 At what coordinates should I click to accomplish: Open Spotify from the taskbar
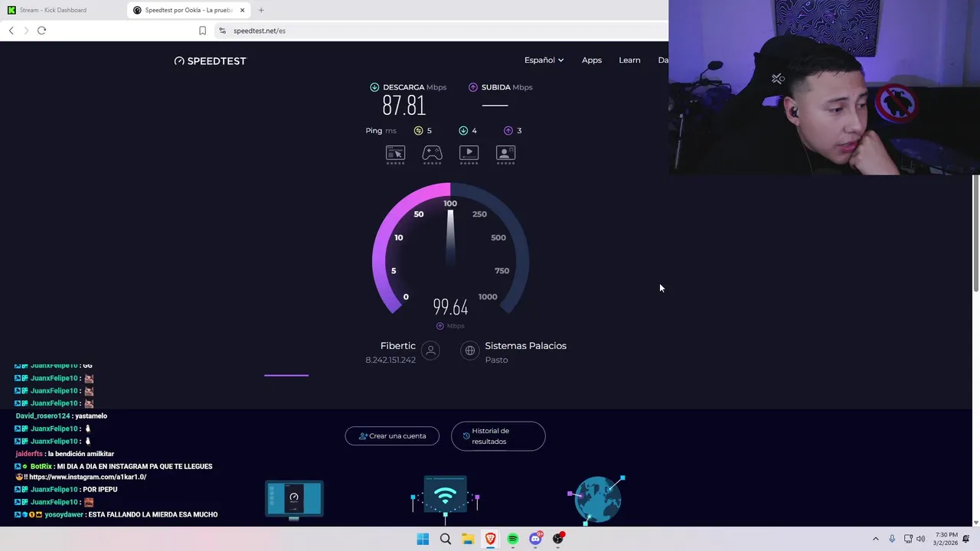coord(513,539)
